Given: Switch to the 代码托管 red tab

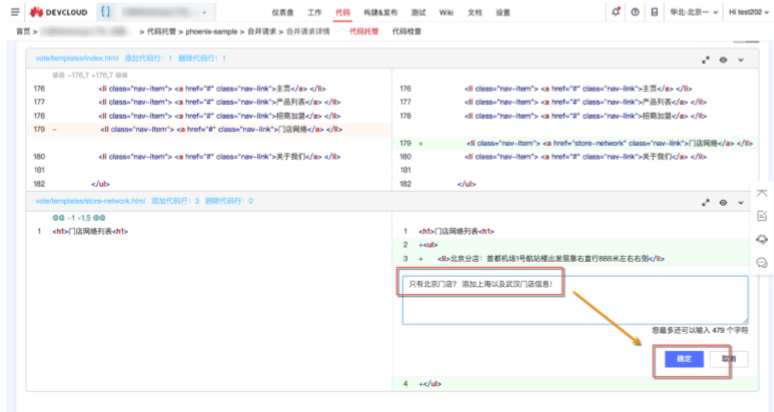Looking at the screenshot, I should 364,31.
